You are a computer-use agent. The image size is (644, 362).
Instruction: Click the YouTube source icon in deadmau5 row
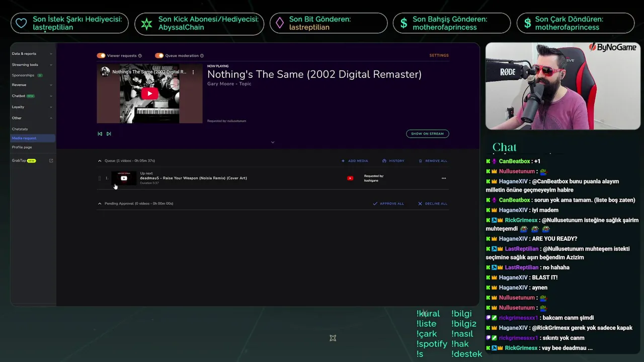point(350,178)
